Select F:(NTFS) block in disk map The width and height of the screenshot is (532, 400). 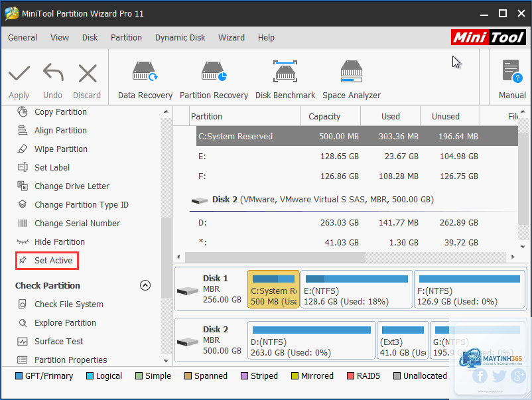(x=470, y=289)
